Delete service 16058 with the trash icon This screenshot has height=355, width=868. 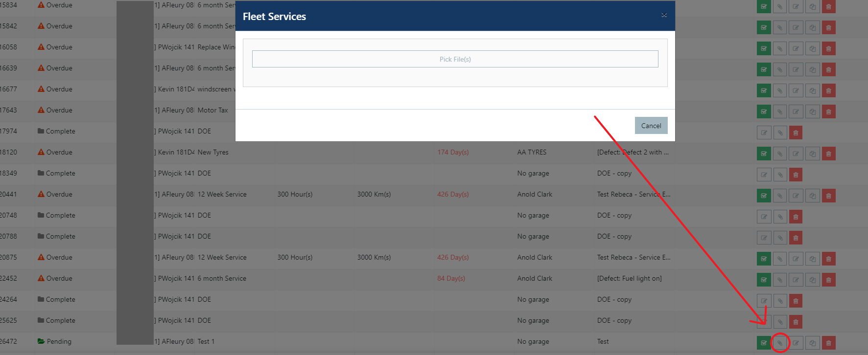(x=828, y=48)
